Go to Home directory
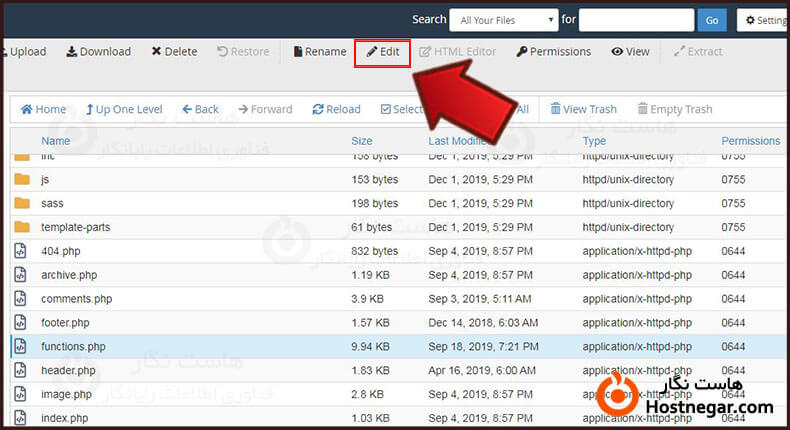The height and width of the screenshot is (430, 790). click(x=43, y=110)
